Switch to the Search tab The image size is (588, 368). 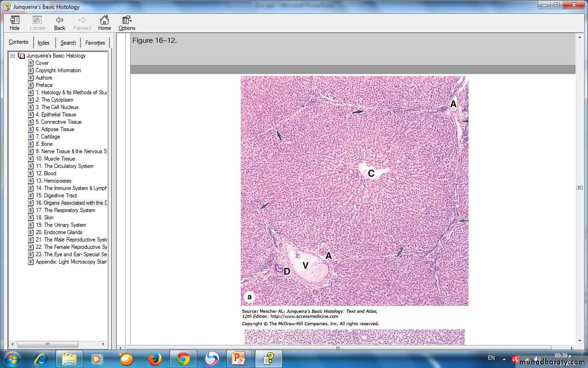click(68, 43)
